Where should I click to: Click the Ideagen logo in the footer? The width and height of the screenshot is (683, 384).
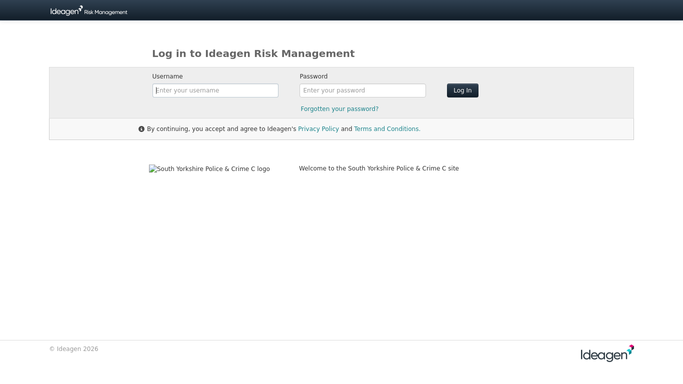[x=607, y=354]
